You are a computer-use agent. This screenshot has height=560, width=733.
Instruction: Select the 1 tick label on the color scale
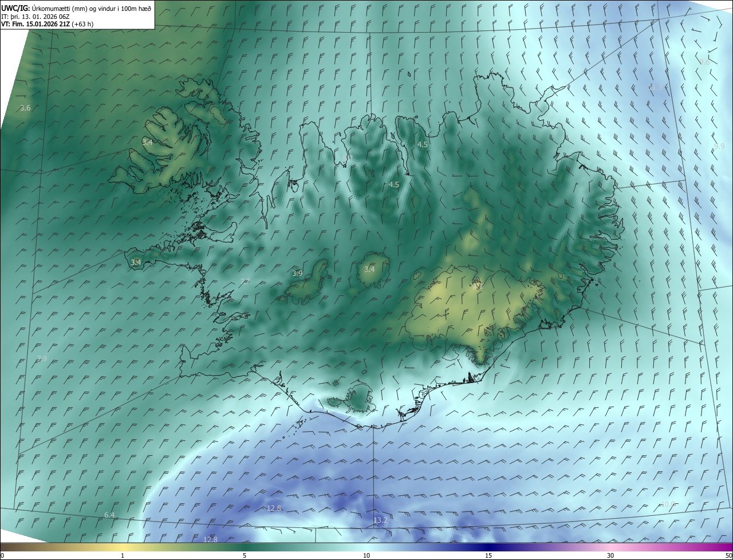tap(123, 556)
